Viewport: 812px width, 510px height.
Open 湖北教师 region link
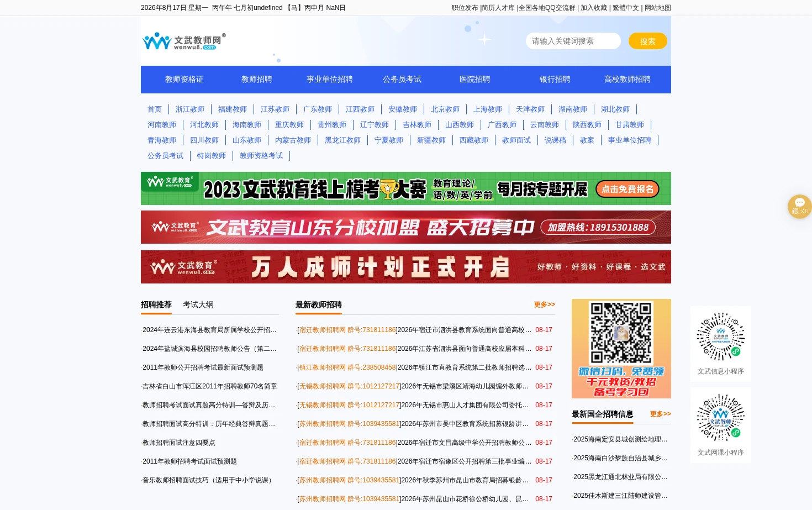pyautogui.click(x=615, y=109)
